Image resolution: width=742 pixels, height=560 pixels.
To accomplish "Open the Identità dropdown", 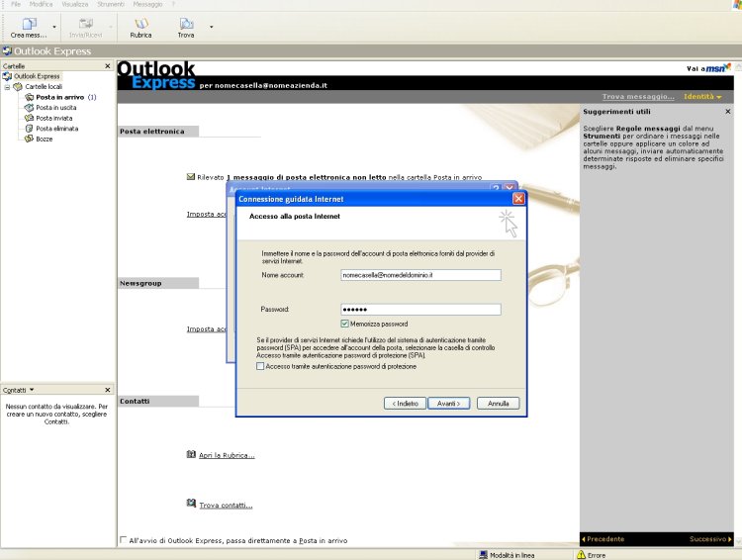I will (x=702, y=97).
